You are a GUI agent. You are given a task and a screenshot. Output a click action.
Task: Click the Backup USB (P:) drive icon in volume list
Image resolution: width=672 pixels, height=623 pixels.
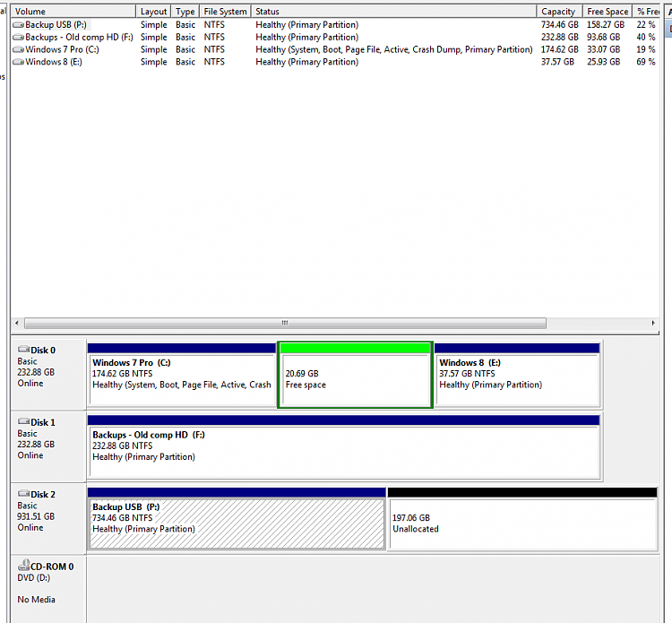[19, 25]
